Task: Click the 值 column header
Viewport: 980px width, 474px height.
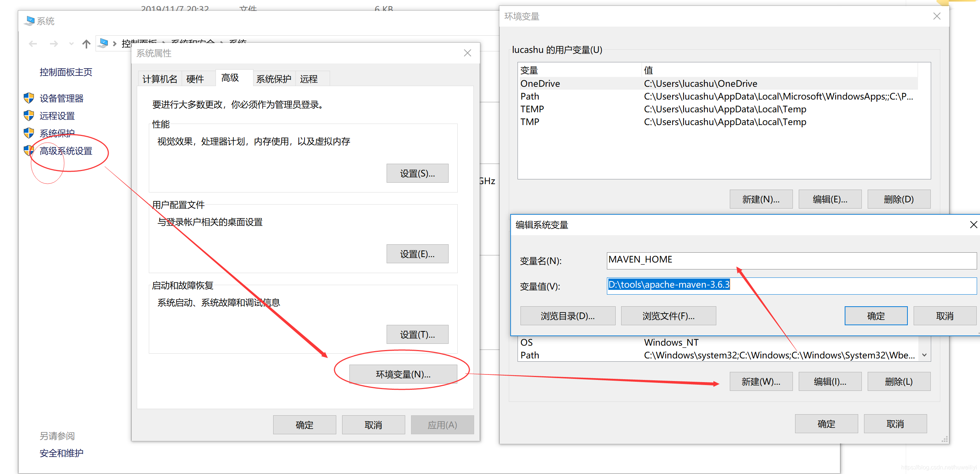Action: (x=779, y=70)
